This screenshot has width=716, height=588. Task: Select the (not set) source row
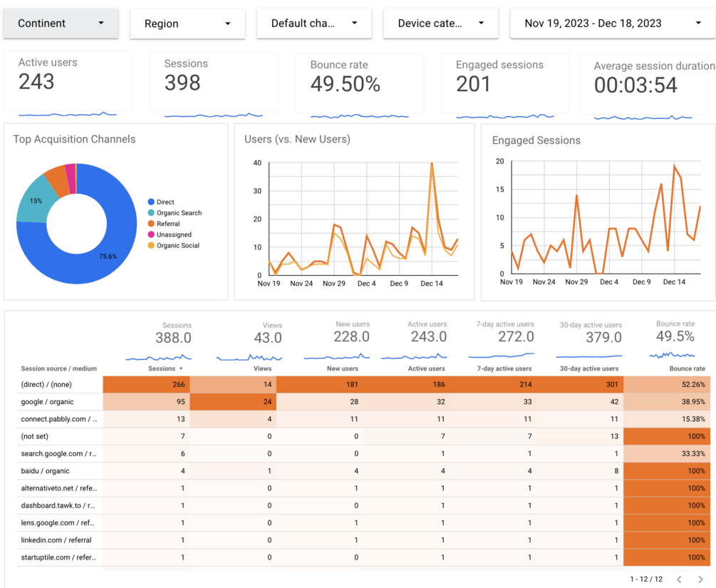tap(363, 437)
